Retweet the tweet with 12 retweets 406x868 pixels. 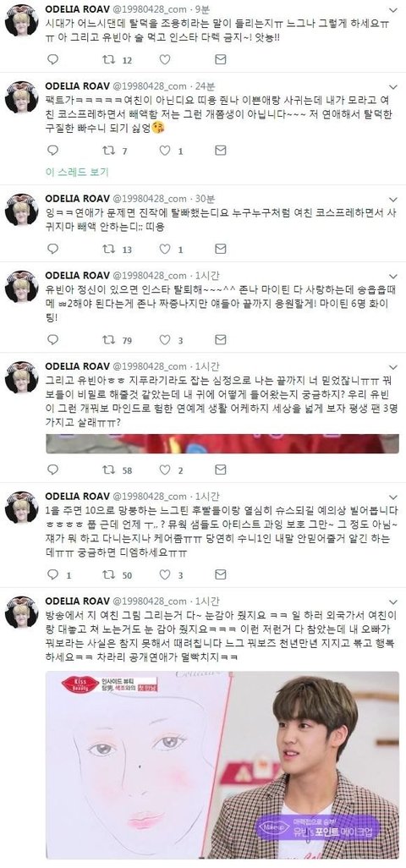point(109,59)
